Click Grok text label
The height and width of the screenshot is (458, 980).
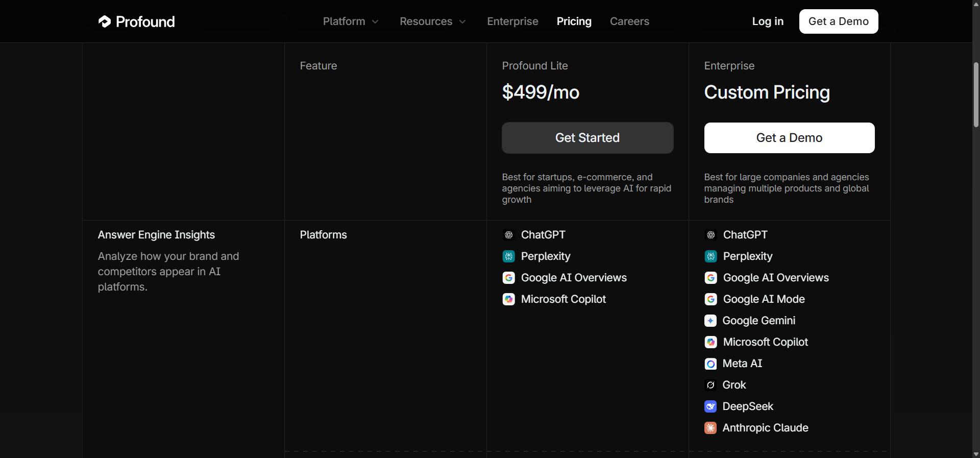click(x=734, y=385)
